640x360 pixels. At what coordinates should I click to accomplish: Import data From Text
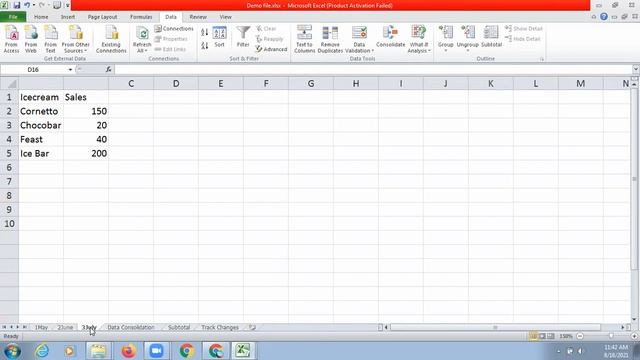(50, 39)
